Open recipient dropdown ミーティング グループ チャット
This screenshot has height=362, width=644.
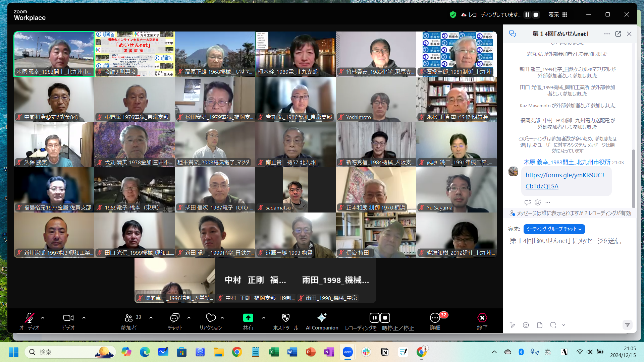coord(554,229)
